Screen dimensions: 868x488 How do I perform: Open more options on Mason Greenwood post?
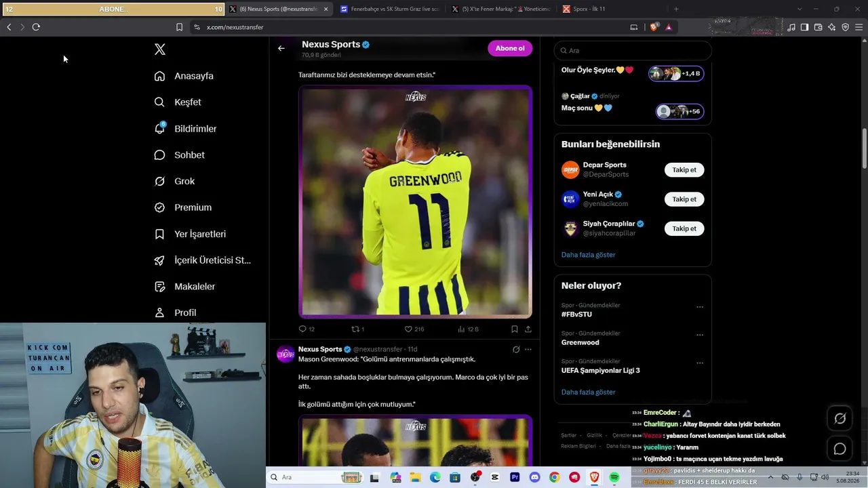528,350
